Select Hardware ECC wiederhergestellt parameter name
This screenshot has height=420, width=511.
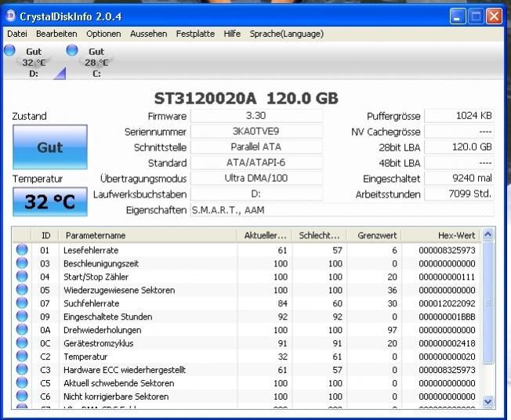tap(125, 370)
